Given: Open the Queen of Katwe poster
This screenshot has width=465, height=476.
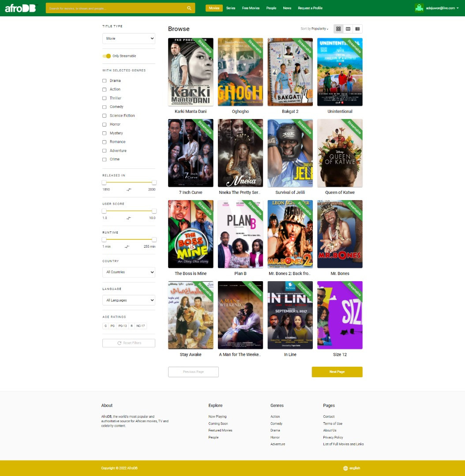Looking at the screenshot, I should click(x=340, y=153).
